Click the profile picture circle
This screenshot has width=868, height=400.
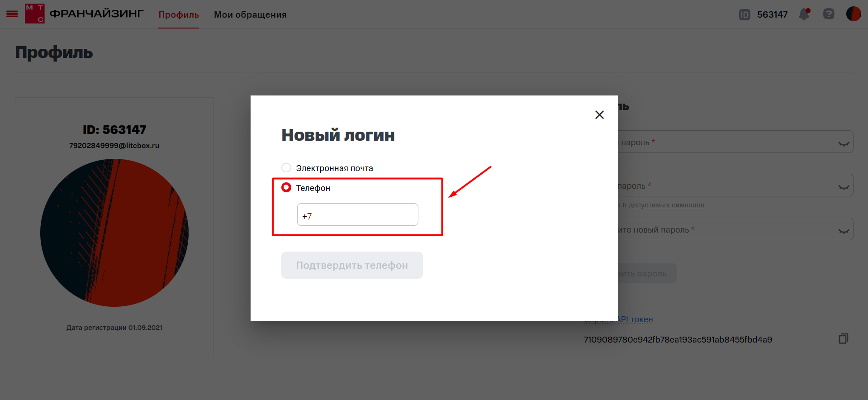(114, 233)
